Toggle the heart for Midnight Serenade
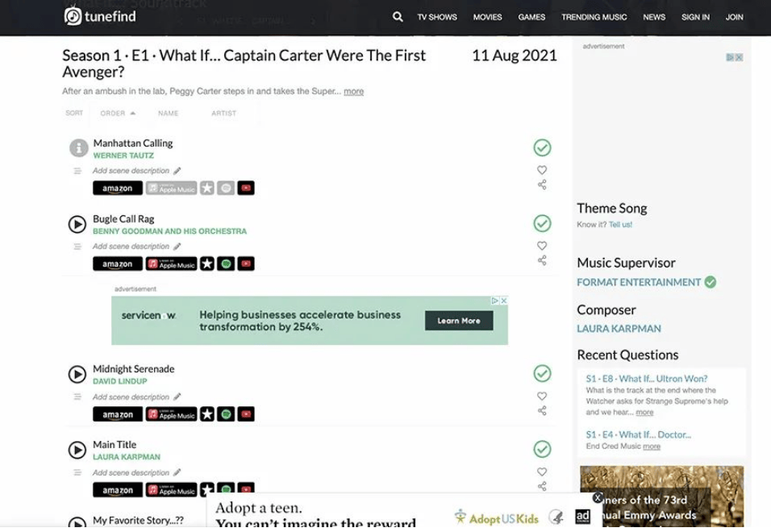771x532 pixels. (x=542, y=396)
